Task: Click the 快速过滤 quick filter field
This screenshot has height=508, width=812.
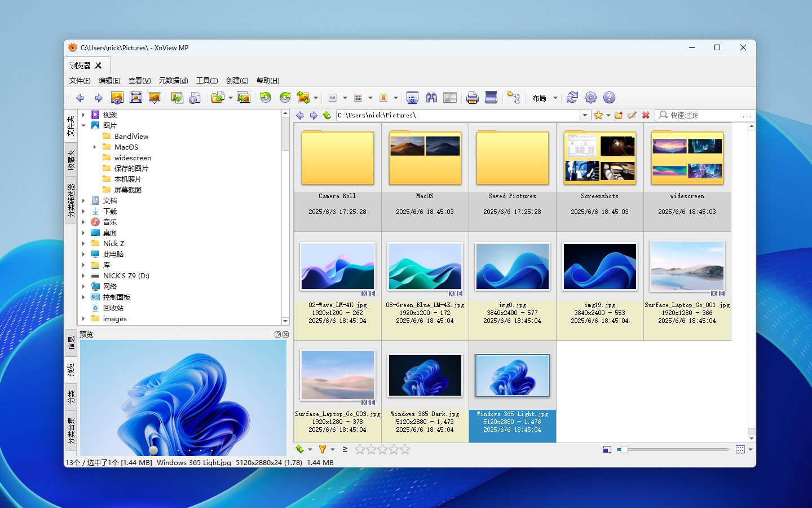Action: (705, 115)
